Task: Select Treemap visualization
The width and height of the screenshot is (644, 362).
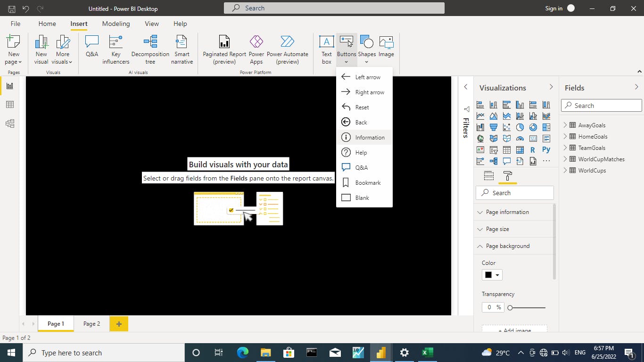Action: point(546,127)
